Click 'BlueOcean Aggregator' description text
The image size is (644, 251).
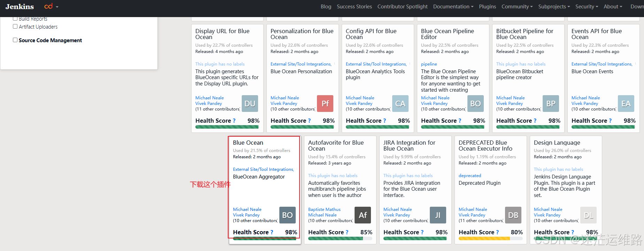pos(259,177)
